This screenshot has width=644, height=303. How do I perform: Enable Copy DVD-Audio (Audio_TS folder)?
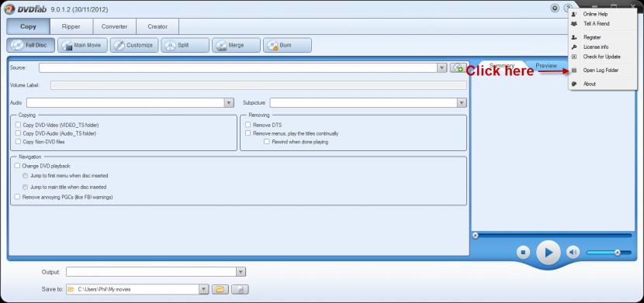[x=18, y=133]
